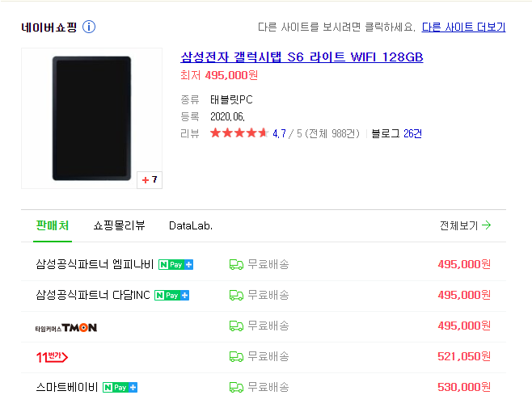The height and width of the screenshot is (412, 532).
Task: Open the 블로그 26건 link
Action: (396, 133)
